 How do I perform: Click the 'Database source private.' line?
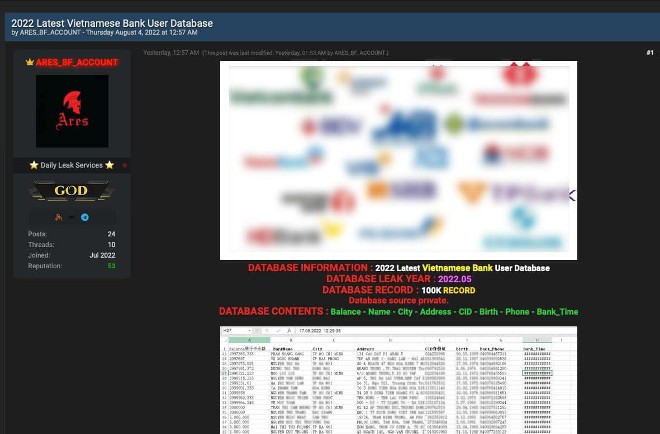[399, 301]
